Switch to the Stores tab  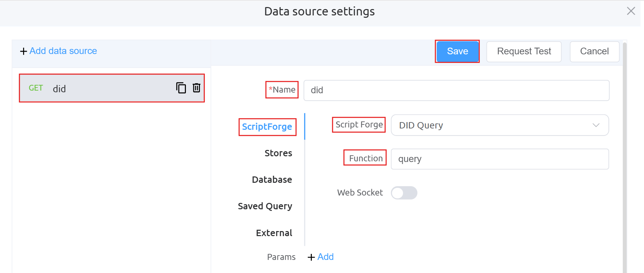click(278, 153)
